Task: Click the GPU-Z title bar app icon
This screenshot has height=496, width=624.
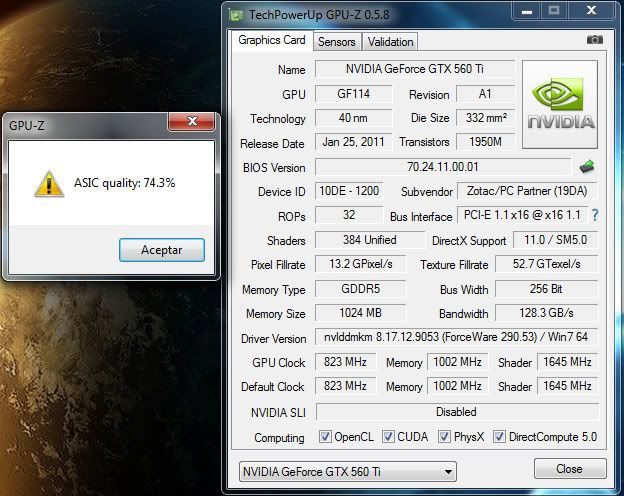Action: tap(236, 15)
